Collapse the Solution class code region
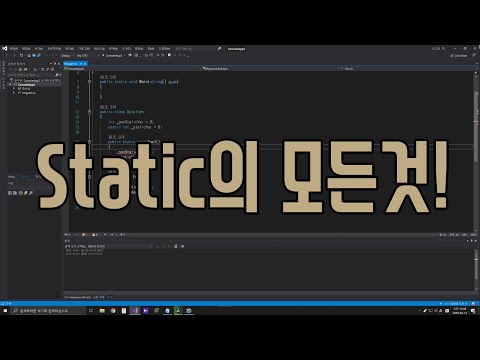The image size is (480, 360). tap(89, 112)
